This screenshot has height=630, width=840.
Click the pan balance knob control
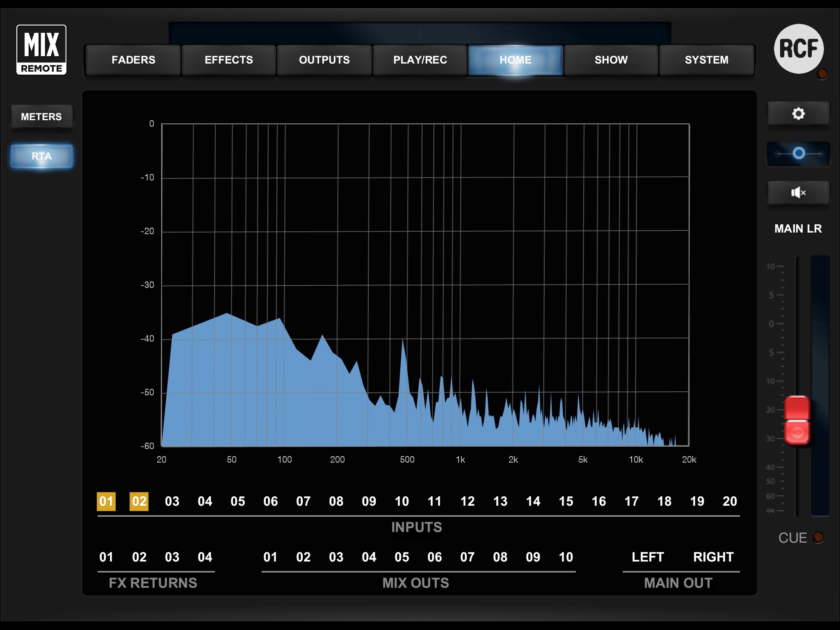798,154
